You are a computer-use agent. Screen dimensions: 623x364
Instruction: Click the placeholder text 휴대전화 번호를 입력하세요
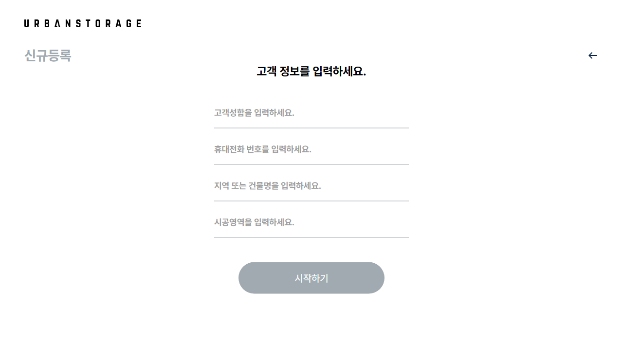click(x=263, y=149)
